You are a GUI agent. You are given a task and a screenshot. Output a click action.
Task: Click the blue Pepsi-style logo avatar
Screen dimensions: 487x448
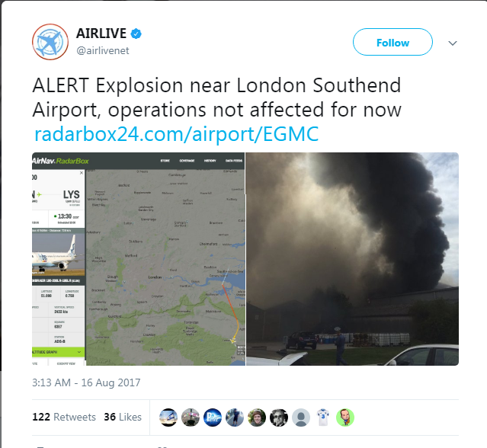213,418
